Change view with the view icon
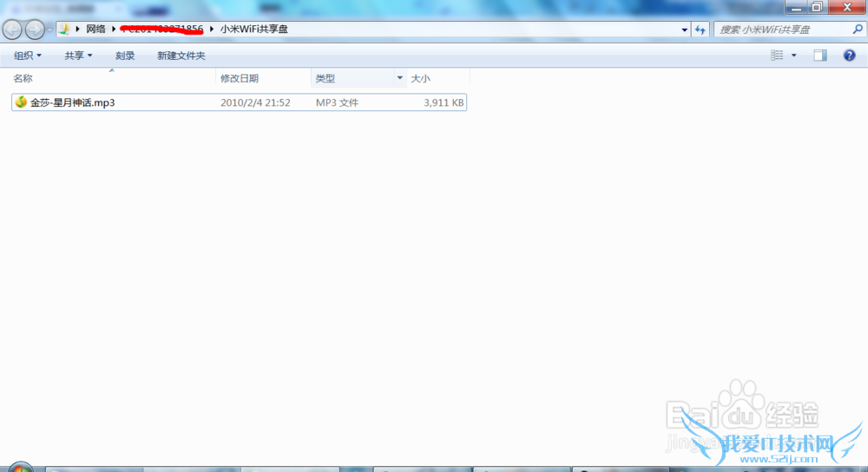This screenshot has height=472, width=868. (x=777, y=55)
